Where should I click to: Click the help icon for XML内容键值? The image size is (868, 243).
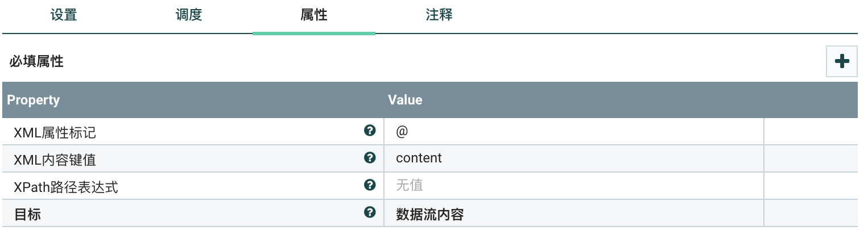pyautogui.click(x=370, y=158)
